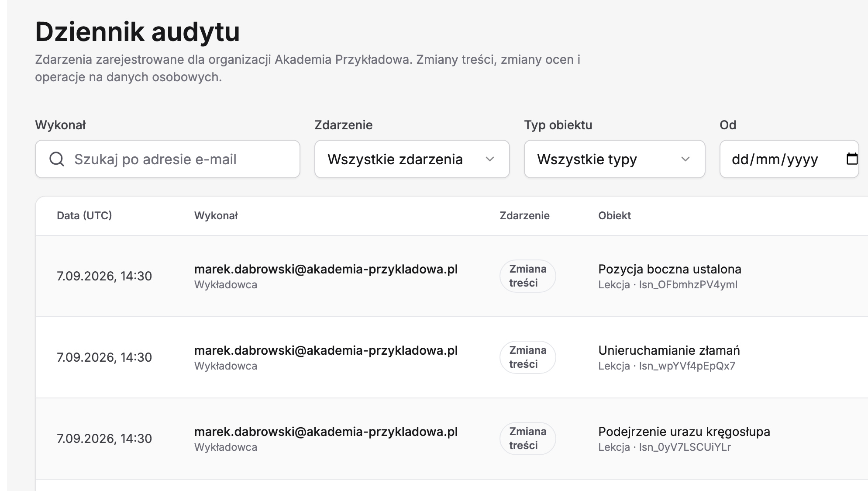Click the 'Zmiana treści' badge in the 'Podejrzenie urazu kręgosłupa' row
This screenshot has width=868, height=491.
coord(527,439)
